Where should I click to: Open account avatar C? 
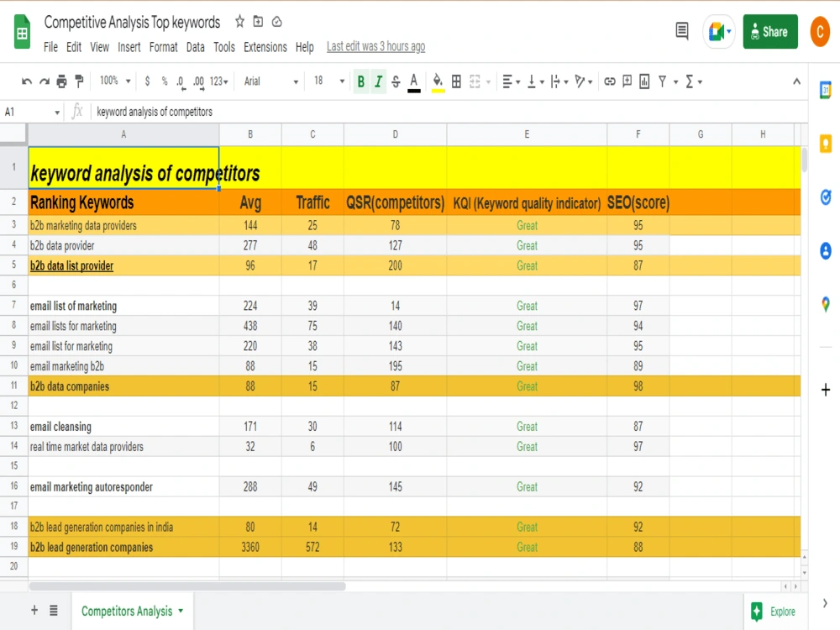[x=820, y=32]
